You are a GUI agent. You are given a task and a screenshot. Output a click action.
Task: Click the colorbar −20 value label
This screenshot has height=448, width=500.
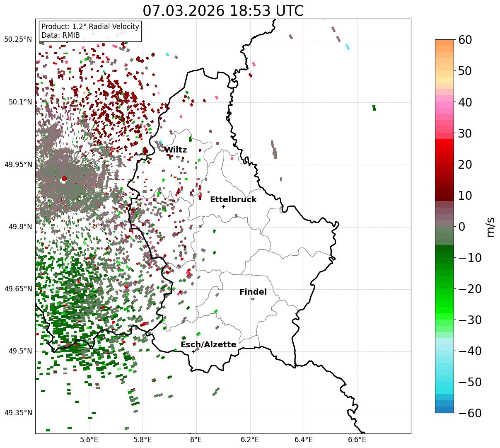(x=470, y=289)
